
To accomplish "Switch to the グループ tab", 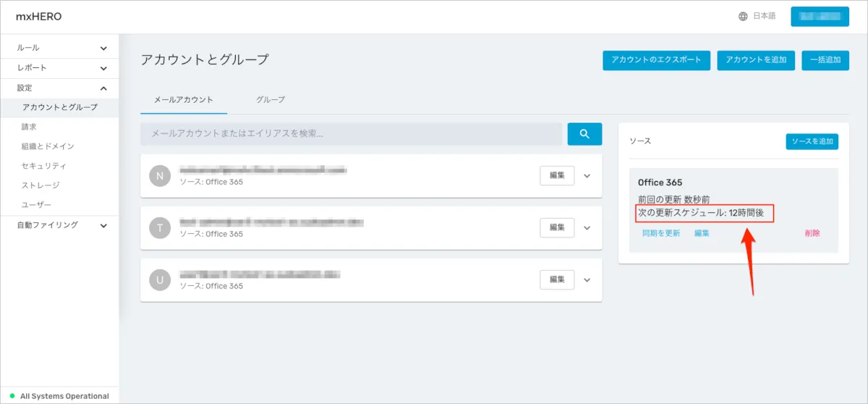I will [x=271, y=100].
